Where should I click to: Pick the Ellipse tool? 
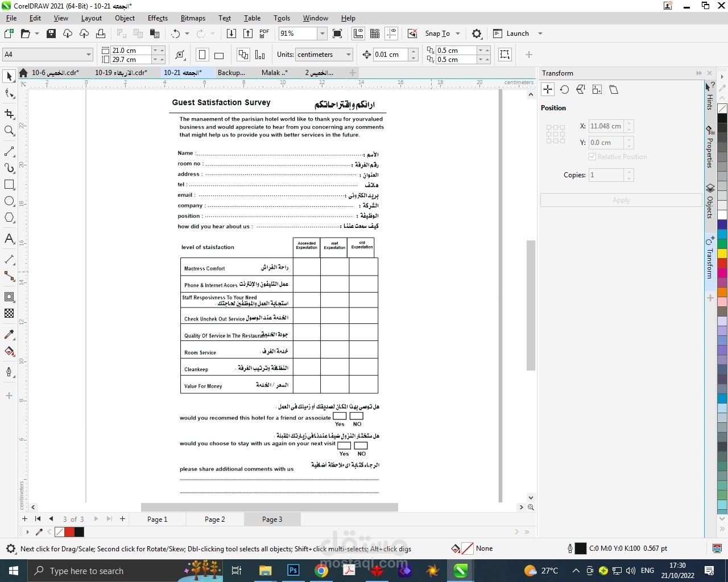9,201
